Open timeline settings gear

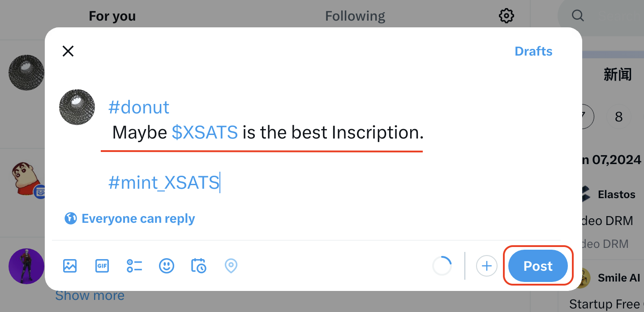[x=506, y=17]
